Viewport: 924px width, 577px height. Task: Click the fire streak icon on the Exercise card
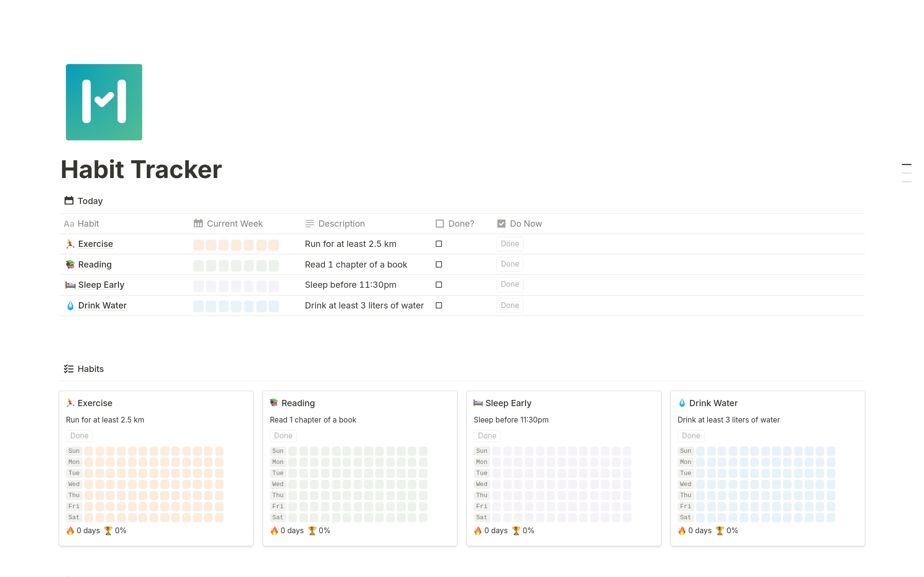[70, 530]
